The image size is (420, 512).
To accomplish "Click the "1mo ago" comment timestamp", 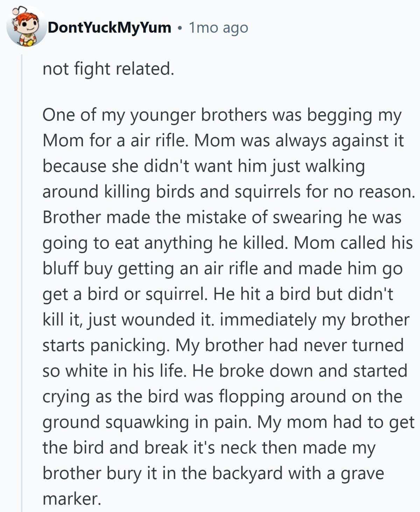I will tap(218, 27).
